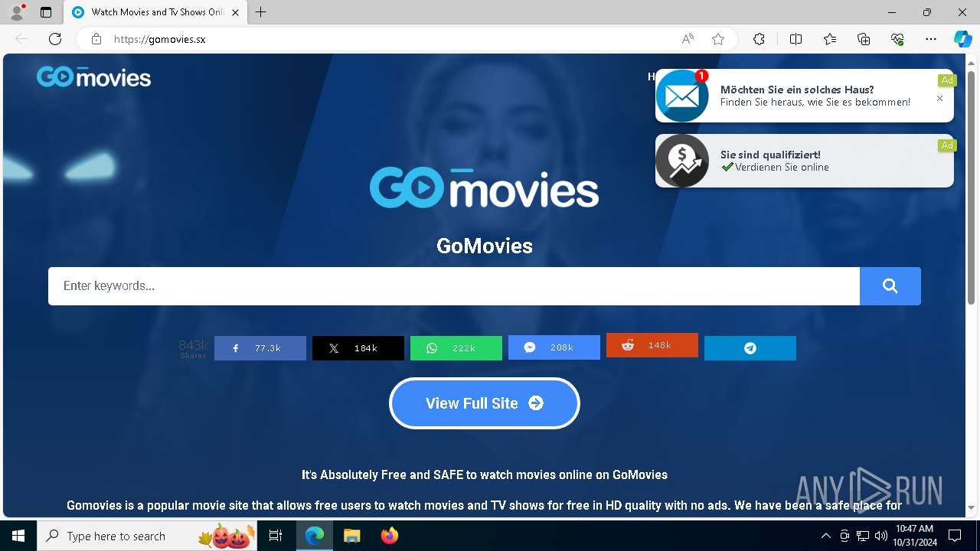Launch Firefox from the taskbar
This screenshot has height=551, width=980.
click(389, 536)
